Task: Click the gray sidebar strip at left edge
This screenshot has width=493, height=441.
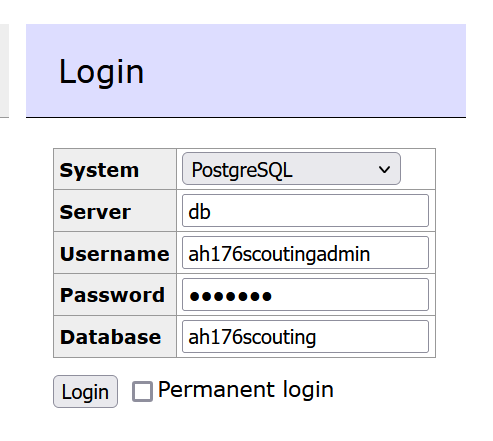Action: coord(4,70)
